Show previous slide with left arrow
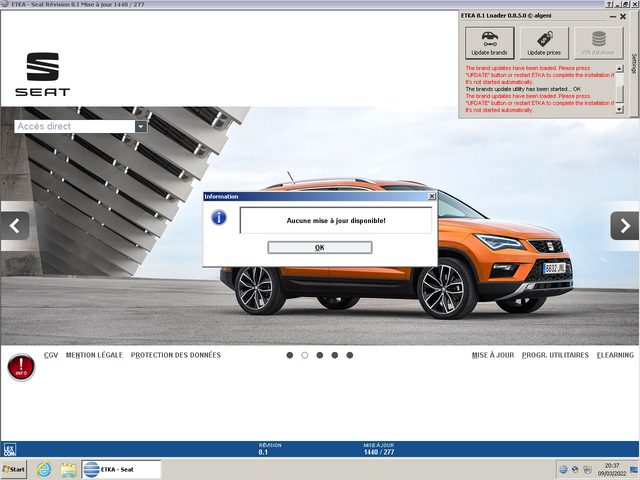The height and width of the screenshot is (480, 640). [15, 226]
